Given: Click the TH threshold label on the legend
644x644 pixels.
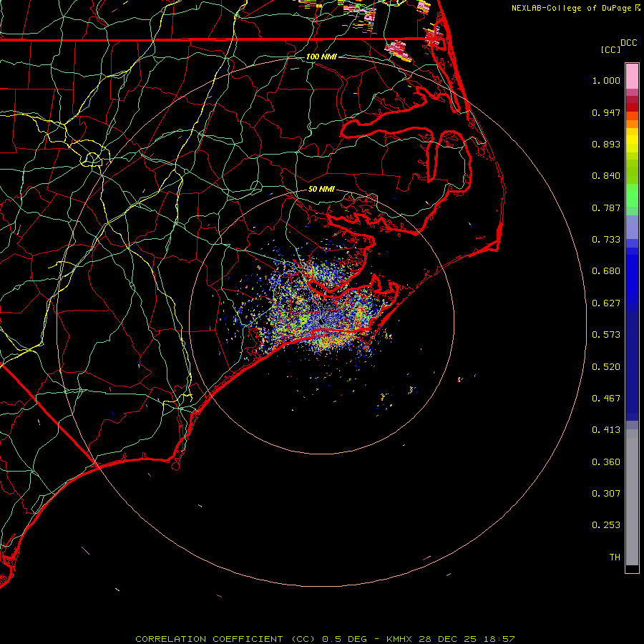Looking at the screenshot, I should pyautogui.click(x=615, y=557).
